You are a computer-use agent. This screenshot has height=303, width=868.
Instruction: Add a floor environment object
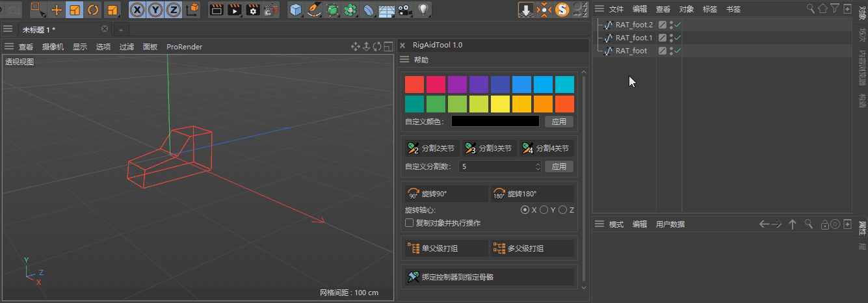tap(387, 9)
